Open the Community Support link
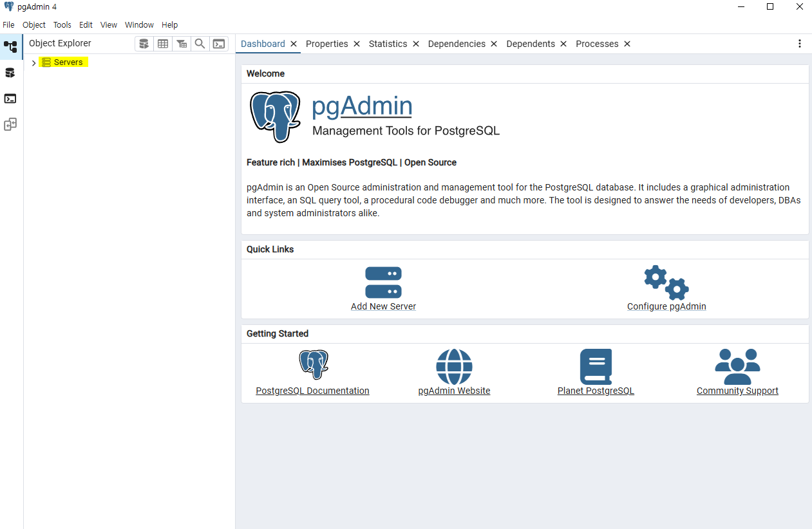812x529 pixels. tap(737, 391)
